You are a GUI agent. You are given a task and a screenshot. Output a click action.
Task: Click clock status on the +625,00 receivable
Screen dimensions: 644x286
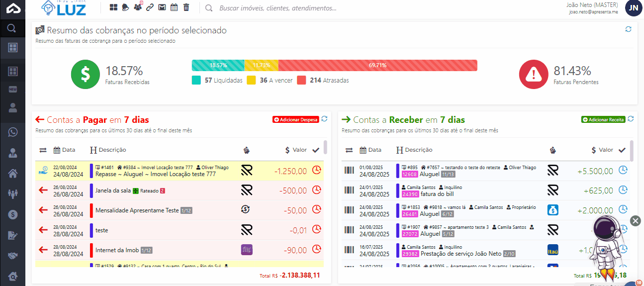(623, 190)
